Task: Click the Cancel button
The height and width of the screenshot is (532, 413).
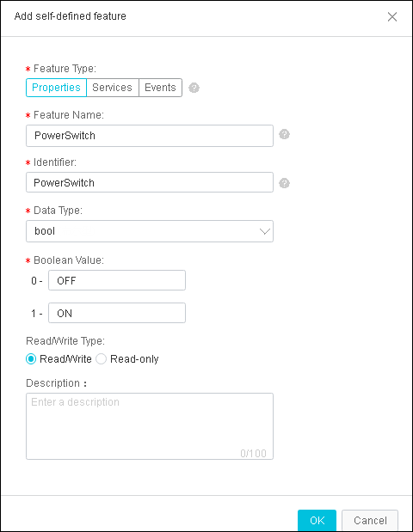Action: (x=370, y=520)
